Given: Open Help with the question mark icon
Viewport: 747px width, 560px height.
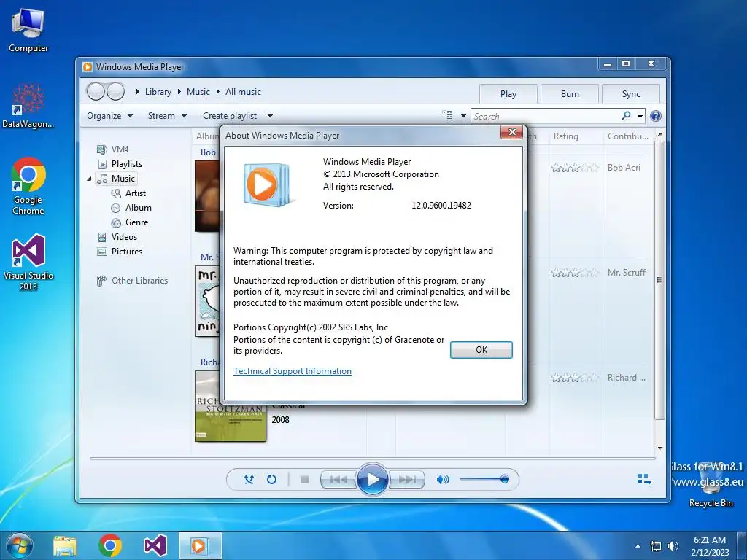Looking at the screenshot, I should click(x=656, y=116).
